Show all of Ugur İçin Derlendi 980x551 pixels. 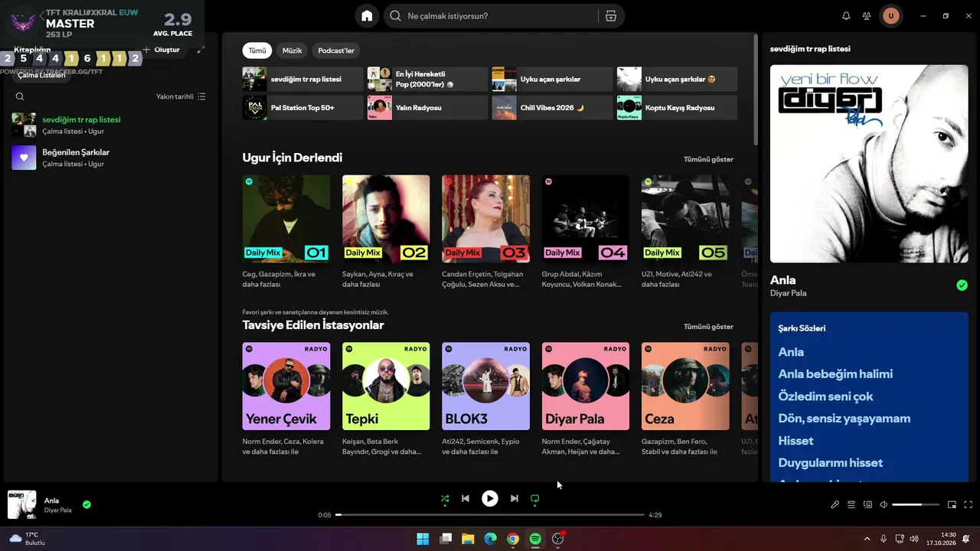pyautogui.click(x=708, y=159)
